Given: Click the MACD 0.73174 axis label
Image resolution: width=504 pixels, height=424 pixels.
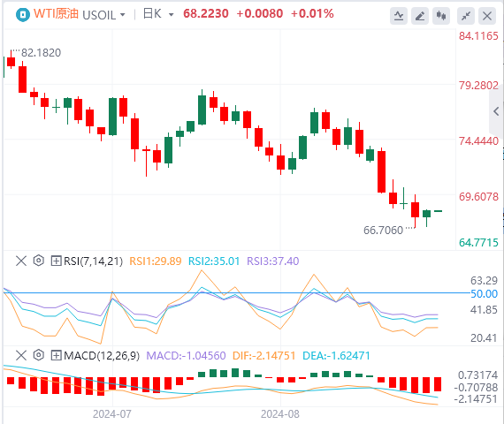Looking at the screenshot, I should 478,375.
